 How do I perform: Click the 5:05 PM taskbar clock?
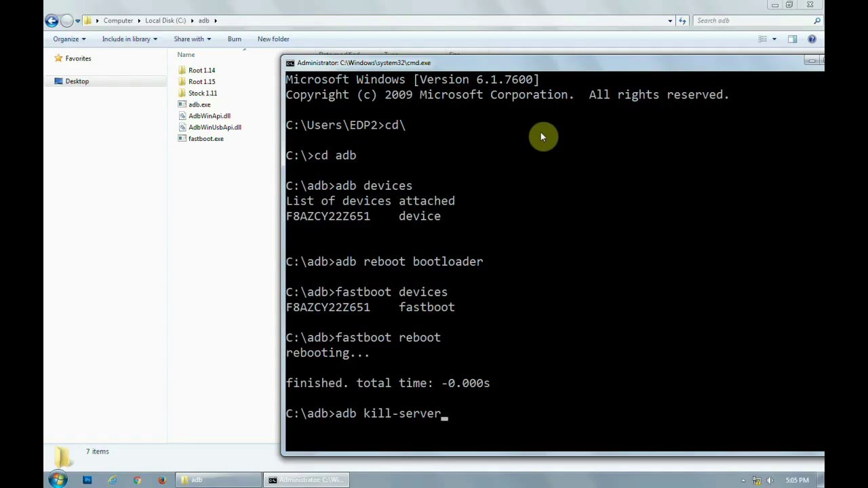click(797, 480)
